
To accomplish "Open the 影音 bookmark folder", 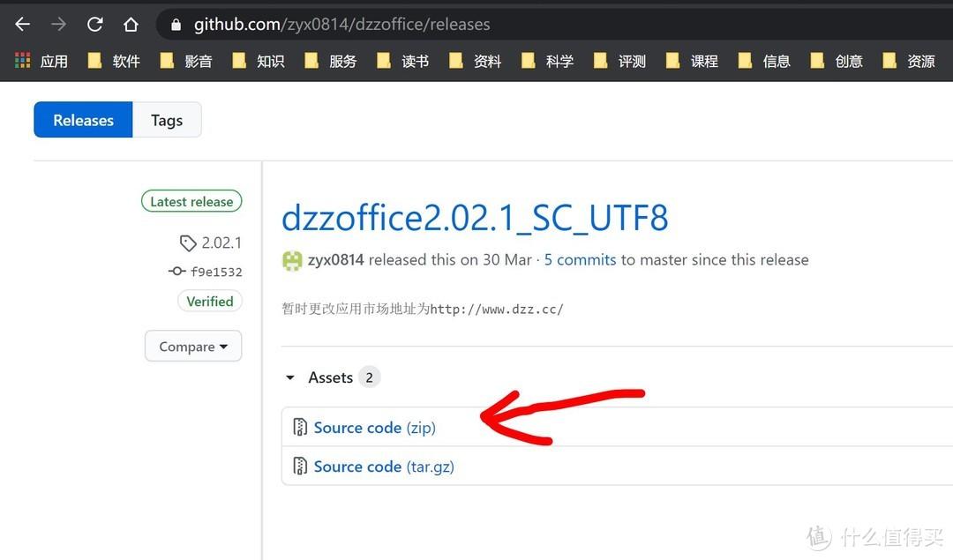I will [x=186, y=61].
